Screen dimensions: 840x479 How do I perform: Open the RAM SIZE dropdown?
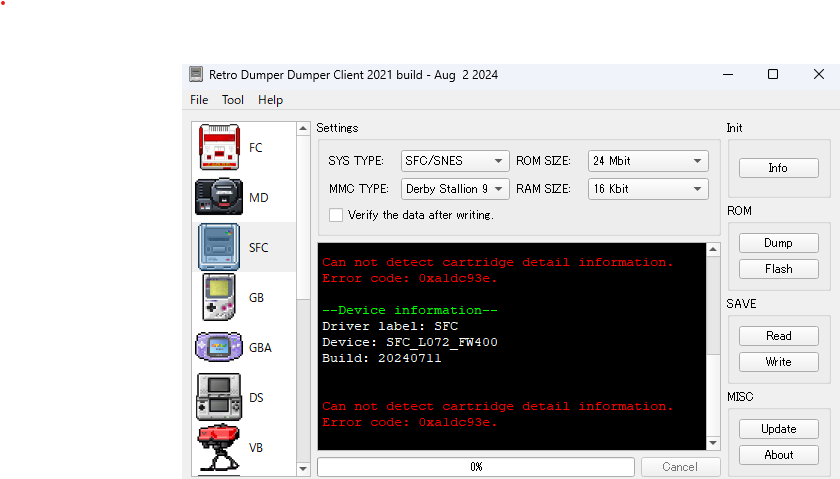pos(648,189)
